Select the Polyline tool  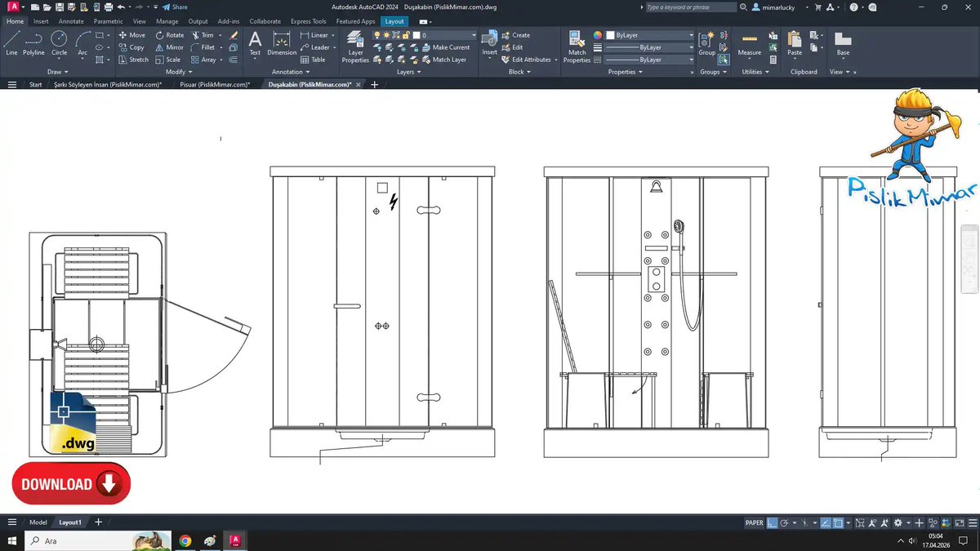tap(33, 41)
